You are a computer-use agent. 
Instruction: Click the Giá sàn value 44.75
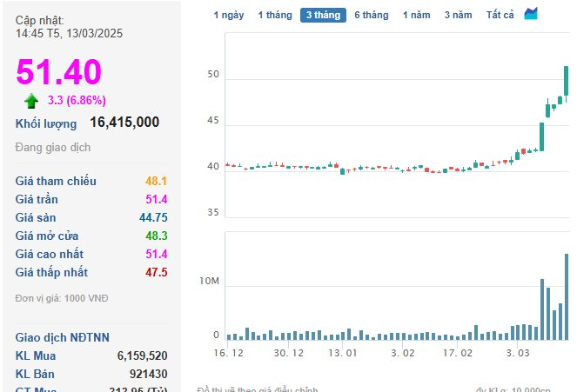(x=153, y=217)
